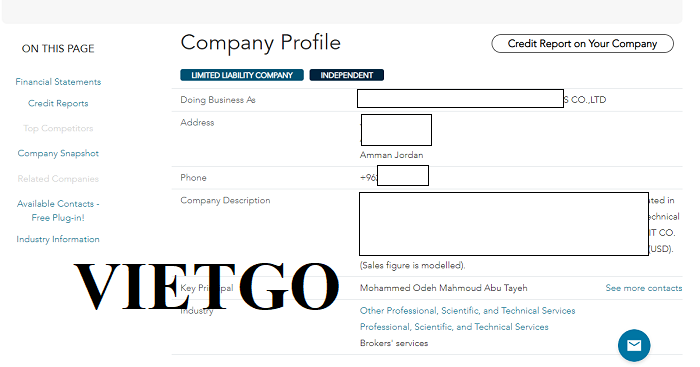Select Top Competitors sidebar link
This screenshot has width=700, height=367.
(x=58, y=128)
